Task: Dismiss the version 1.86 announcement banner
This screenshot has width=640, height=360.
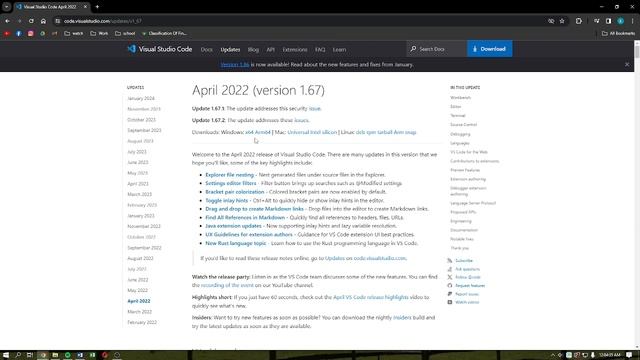Action: click(627, 64)
